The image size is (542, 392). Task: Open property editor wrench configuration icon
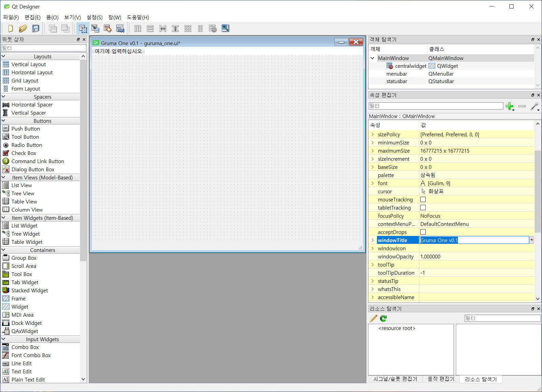point(535,106)
